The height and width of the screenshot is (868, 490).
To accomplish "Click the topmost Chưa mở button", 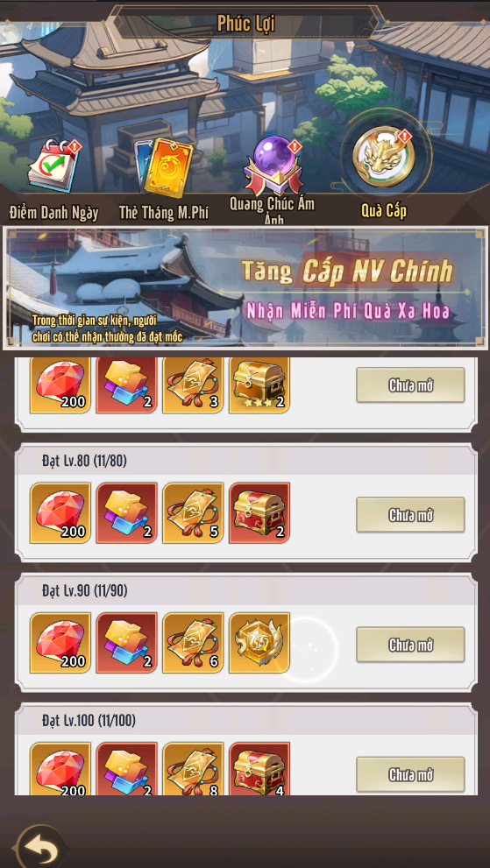I will 410,385.
